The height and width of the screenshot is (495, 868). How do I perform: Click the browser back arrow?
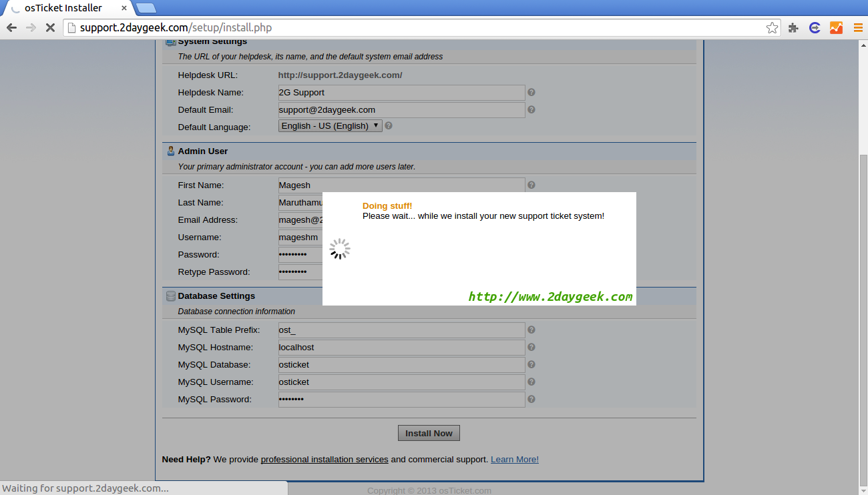point(11,28)
